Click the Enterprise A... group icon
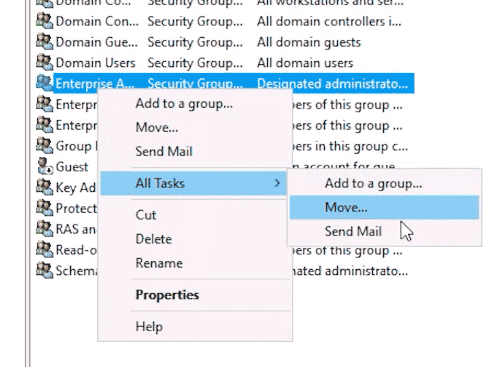The width and height of the screenshot is (503, 367). (x=44, y=83)
